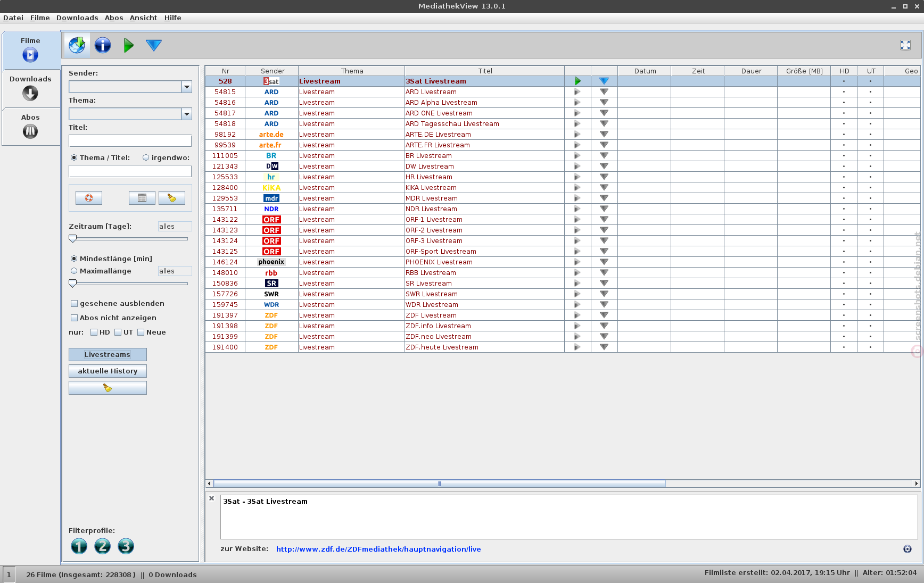Download selected film using blue triangle
This screenshot has height=583, width=924.
(154, 45)
